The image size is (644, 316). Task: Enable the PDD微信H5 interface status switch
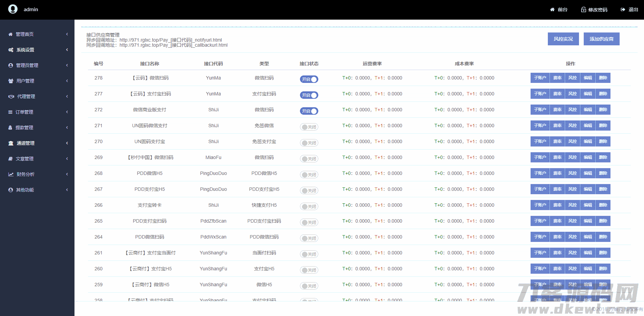(x=309, y=175)
